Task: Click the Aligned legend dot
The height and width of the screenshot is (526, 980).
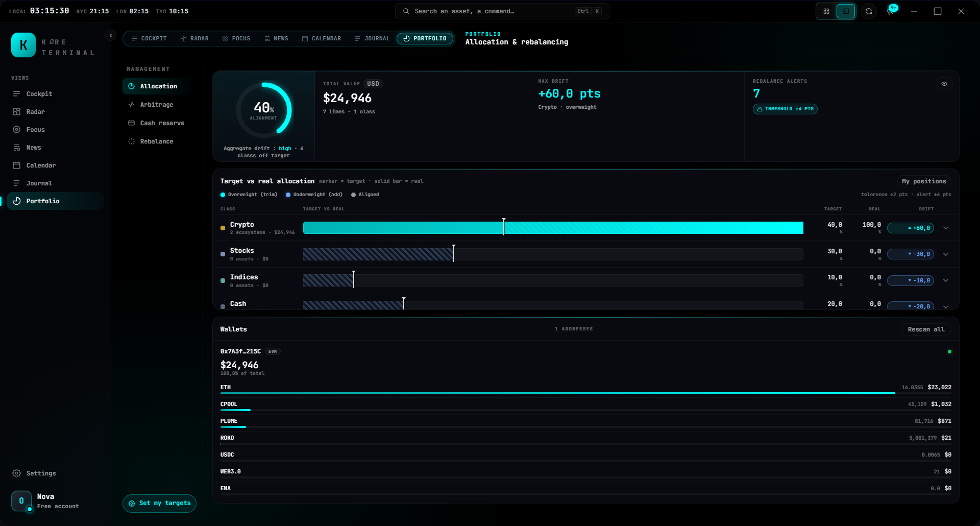Action: tap(353, 195)
